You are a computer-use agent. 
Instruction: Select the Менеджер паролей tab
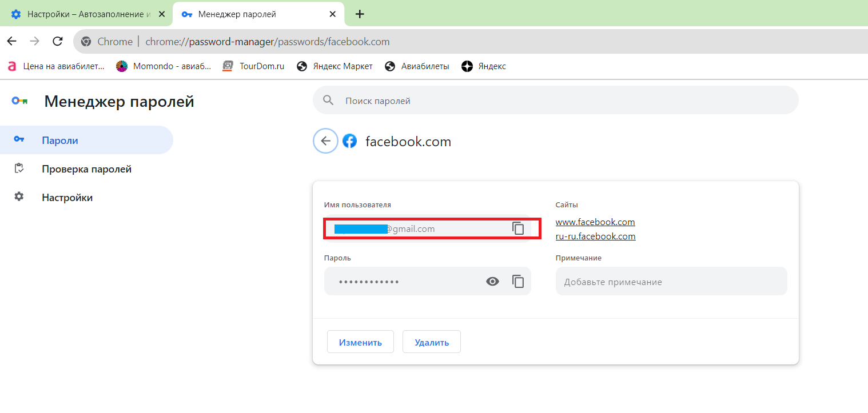(x=258, y=14)
